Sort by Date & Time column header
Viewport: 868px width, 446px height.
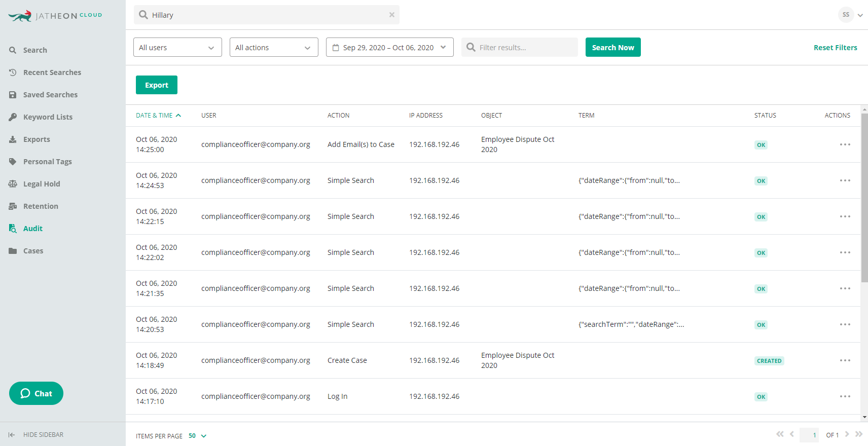click(x=158, y=116)
